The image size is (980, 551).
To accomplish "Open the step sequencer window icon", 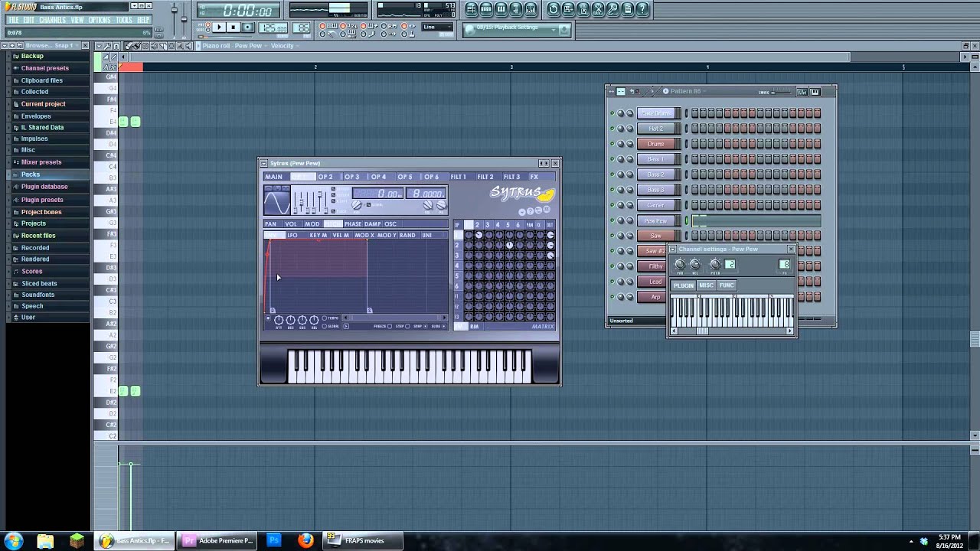I will pyautogui.click(x=486, y=9).
